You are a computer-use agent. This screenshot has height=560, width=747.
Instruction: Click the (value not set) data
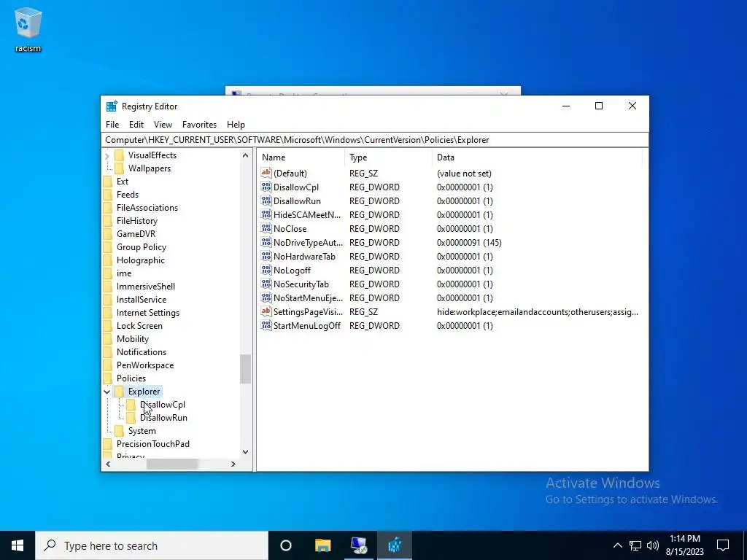click(464, 174)
